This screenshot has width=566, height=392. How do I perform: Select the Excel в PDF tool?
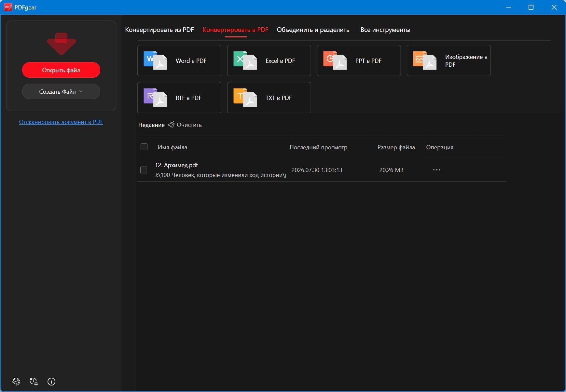click(x=269, y=61)
